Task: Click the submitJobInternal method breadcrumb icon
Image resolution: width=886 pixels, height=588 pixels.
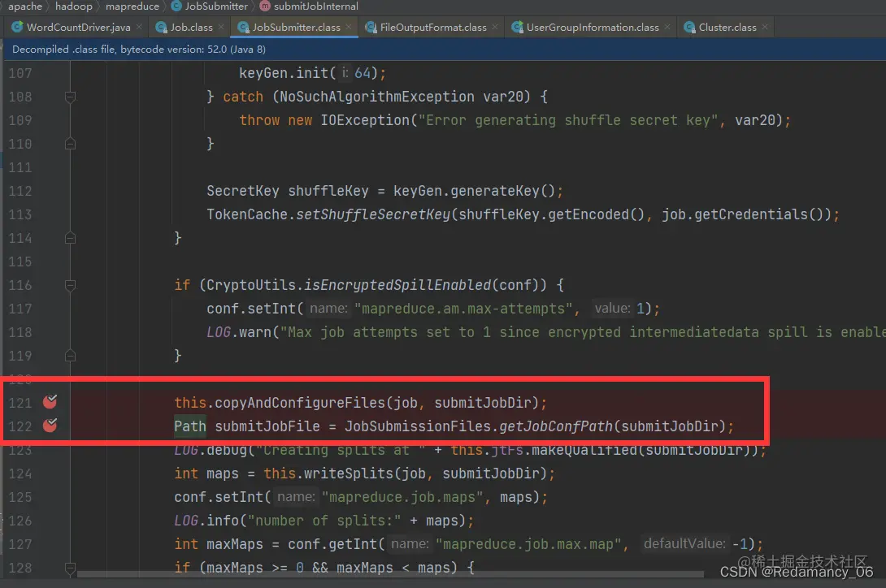Action: click(x=265, y=6)
